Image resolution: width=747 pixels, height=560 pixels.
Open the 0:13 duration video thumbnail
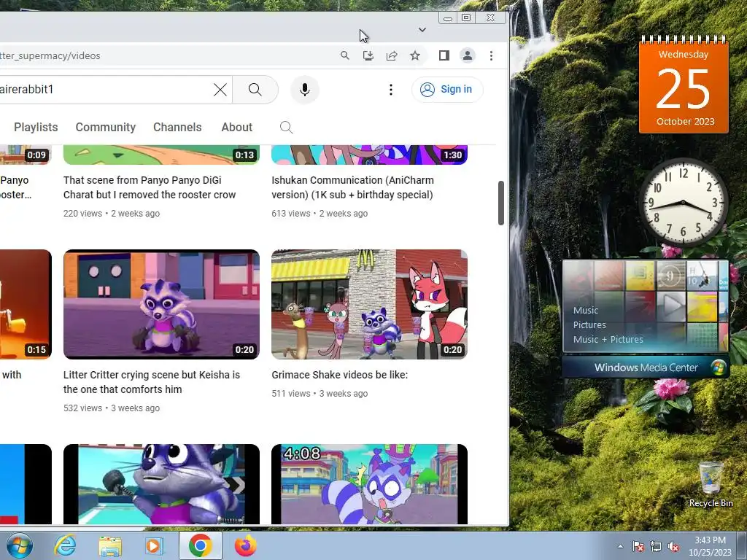pyautogui.click(x=161, y=155)
